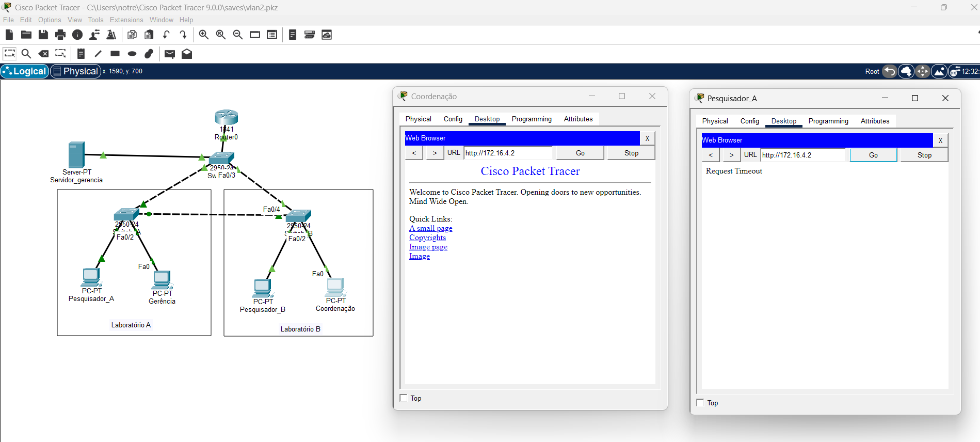
Task: Undo the last action
Action: point(166,35)
